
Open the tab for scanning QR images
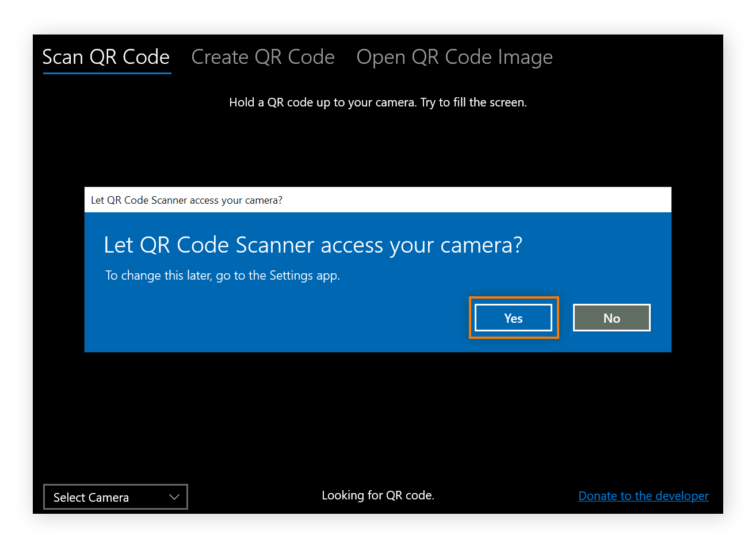tap(454, 56)
